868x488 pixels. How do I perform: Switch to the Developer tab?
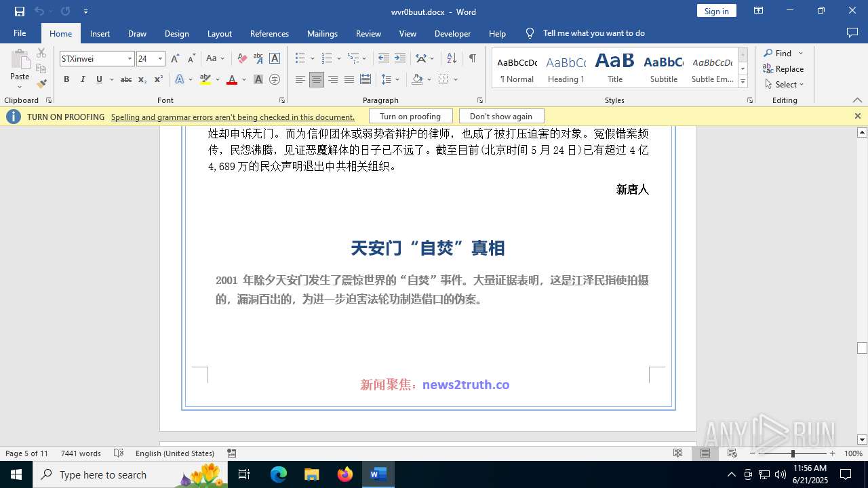click(x=452, y=33)
